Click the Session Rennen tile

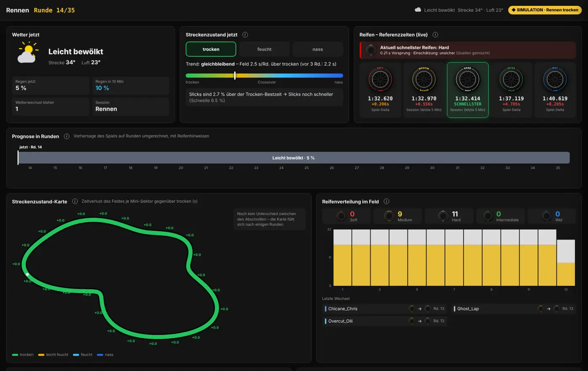tap(131, 106)
